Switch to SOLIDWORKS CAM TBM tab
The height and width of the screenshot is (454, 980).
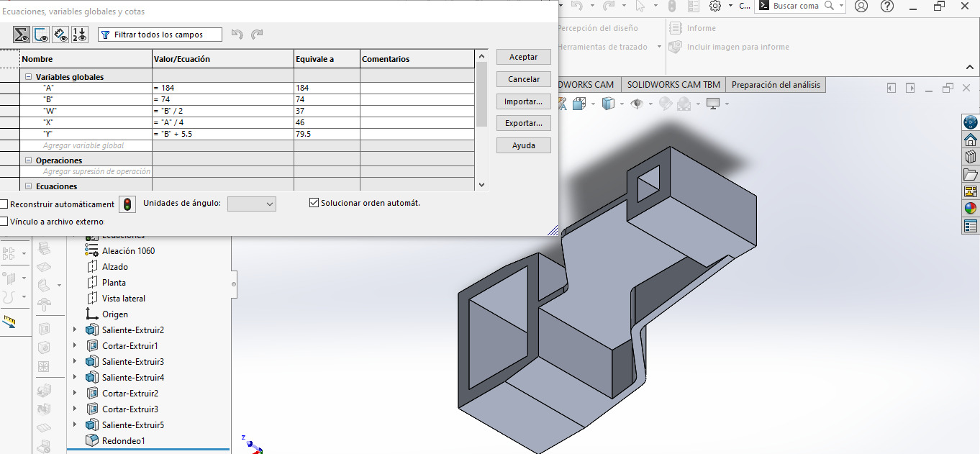[673, 85]
